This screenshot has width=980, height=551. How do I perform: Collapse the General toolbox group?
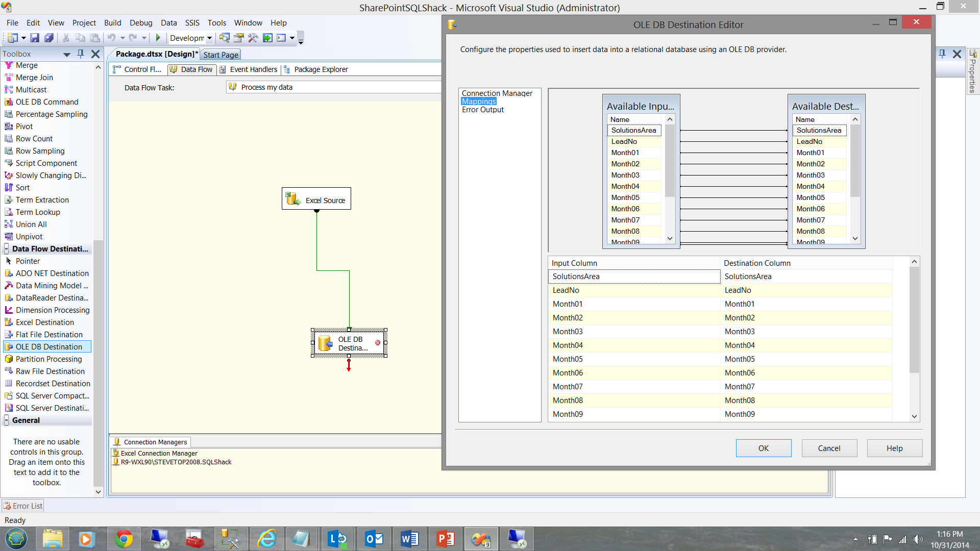tap(7, 420)
